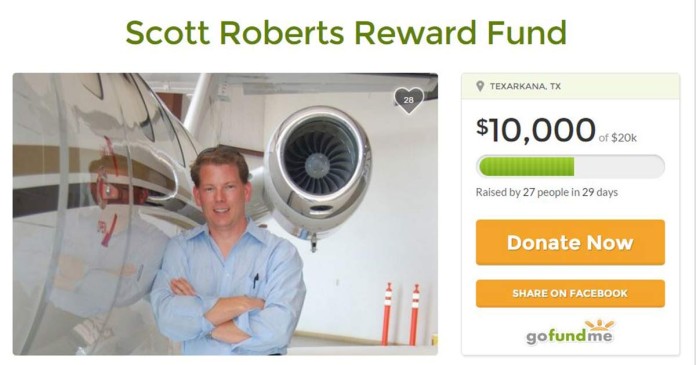Click the green fundraising progress bar

point(526,167)
